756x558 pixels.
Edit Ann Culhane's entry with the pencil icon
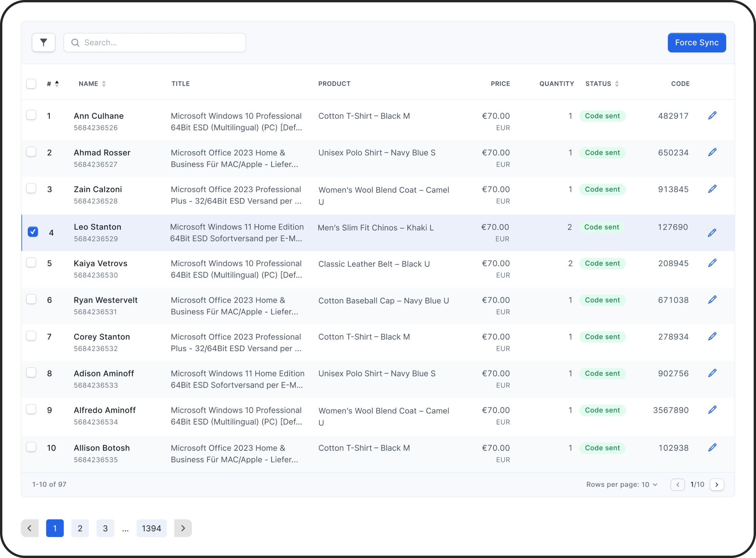coord(712,115)
